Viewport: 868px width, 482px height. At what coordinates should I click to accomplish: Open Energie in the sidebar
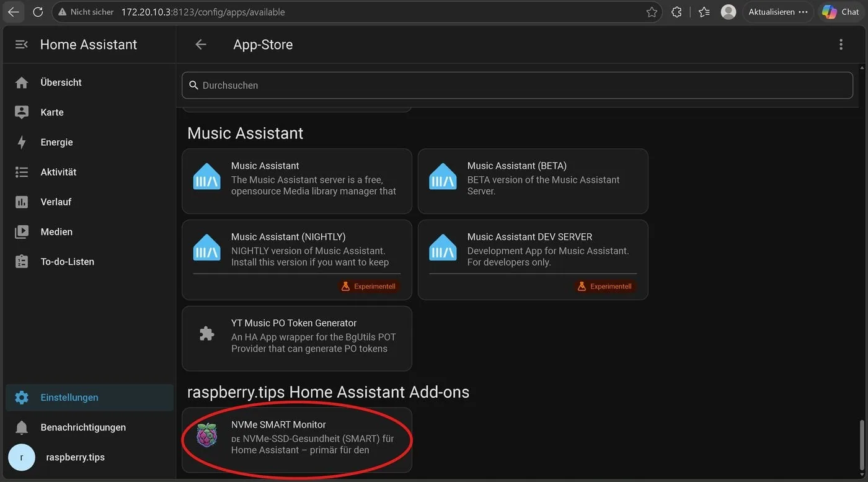[89, 142]
